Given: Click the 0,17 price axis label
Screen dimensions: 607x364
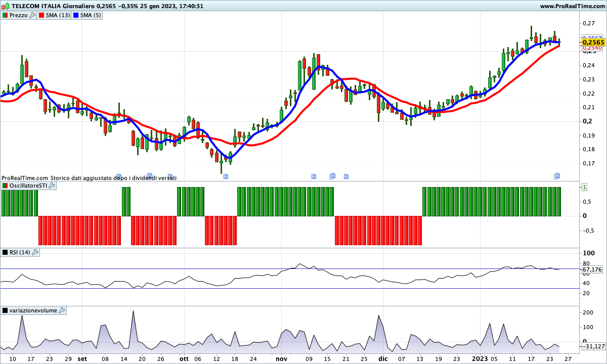Looking at the screenshot, I should pos(588,163).
